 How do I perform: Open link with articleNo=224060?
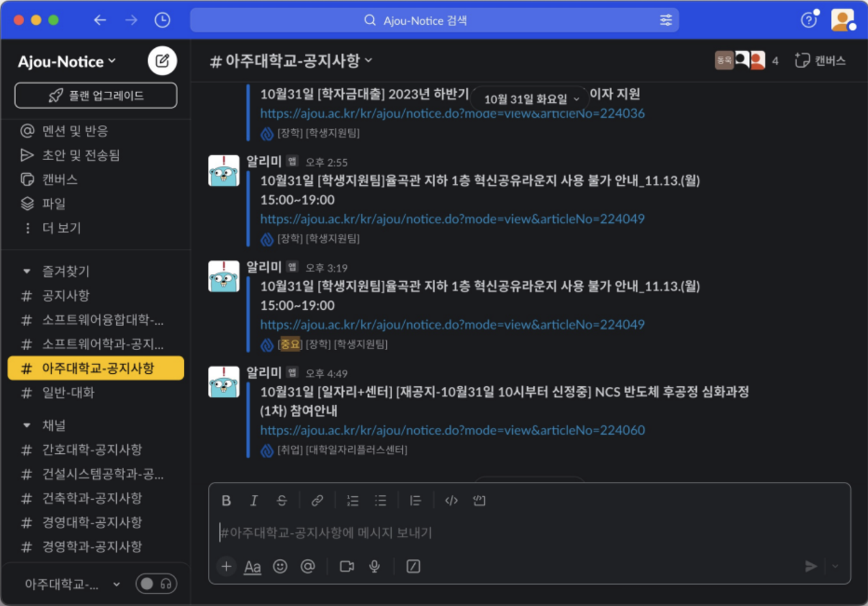[x=452, y=430]
